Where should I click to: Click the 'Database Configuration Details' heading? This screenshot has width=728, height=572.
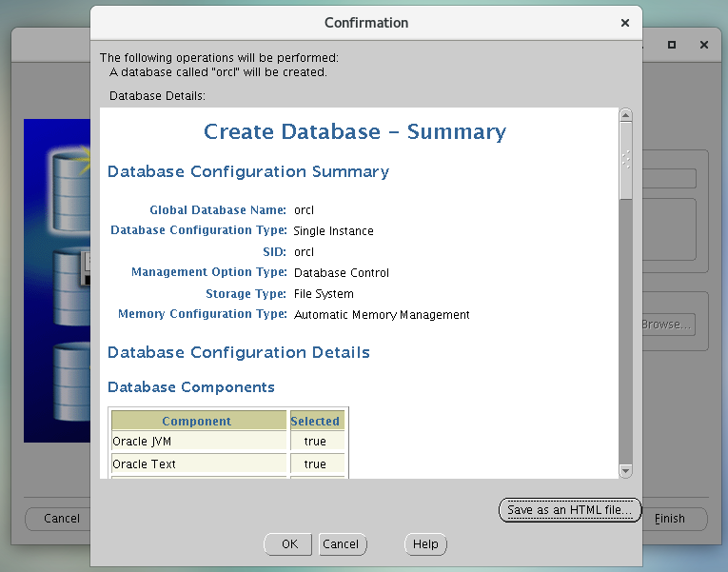pos(239,352)
